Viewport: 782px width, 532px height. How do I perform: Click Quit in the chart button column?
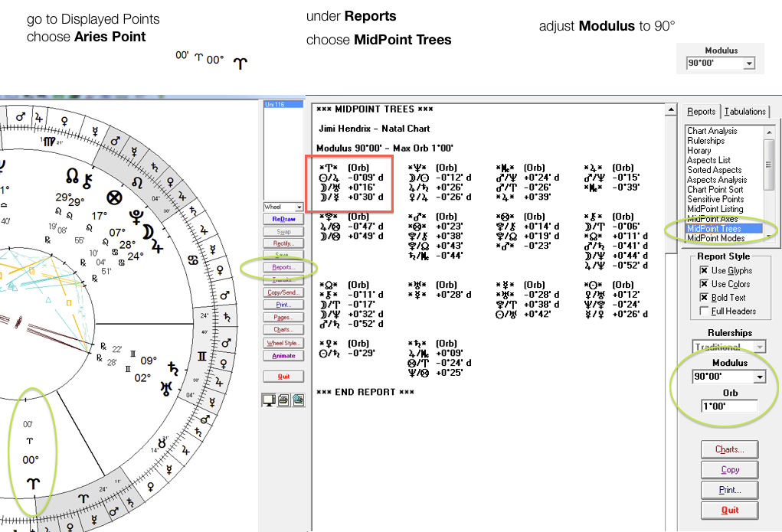click(283, 377)
